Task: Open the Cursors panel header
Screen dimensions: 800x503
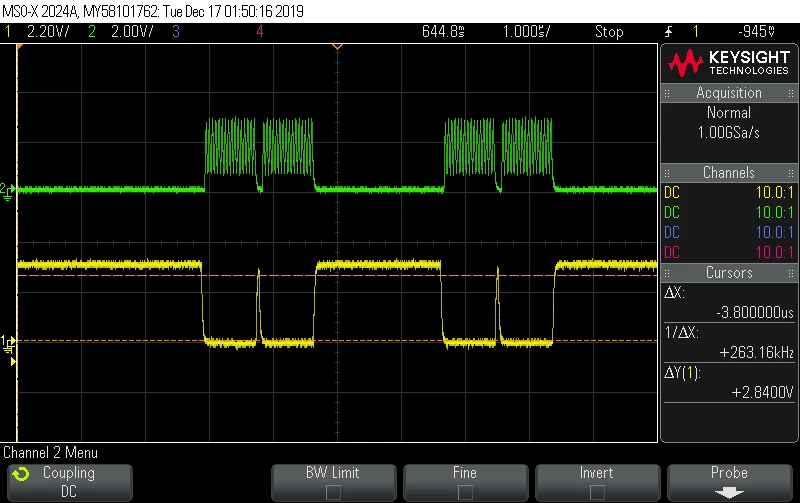Action: [x=729, y=272]
